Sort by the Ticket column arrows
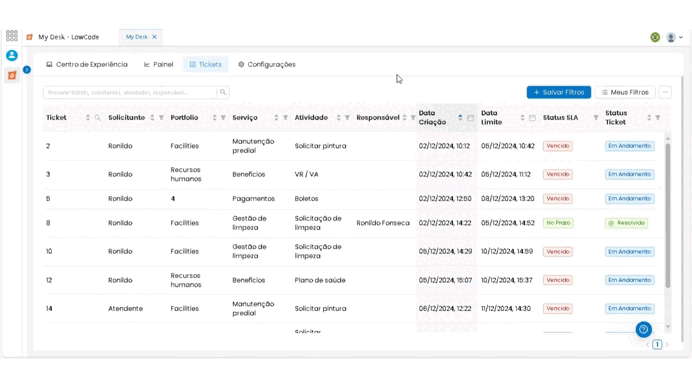Screen dimensions: 692x388 (88, 117)
